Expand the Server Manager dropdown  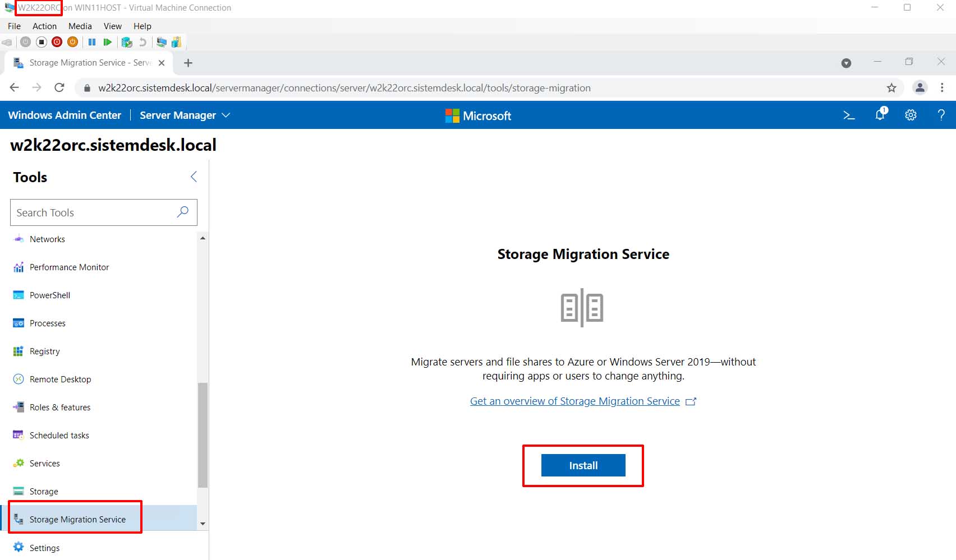coord(185,115)
